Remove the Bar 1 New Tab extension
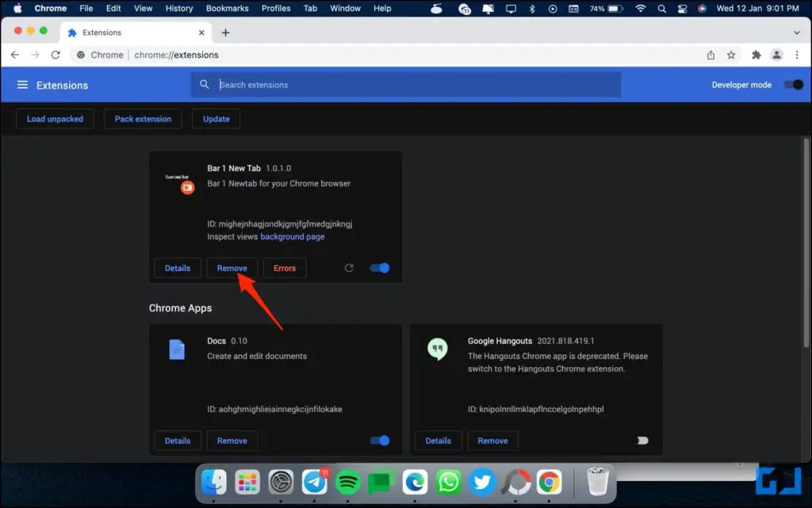 click(232, 268)
